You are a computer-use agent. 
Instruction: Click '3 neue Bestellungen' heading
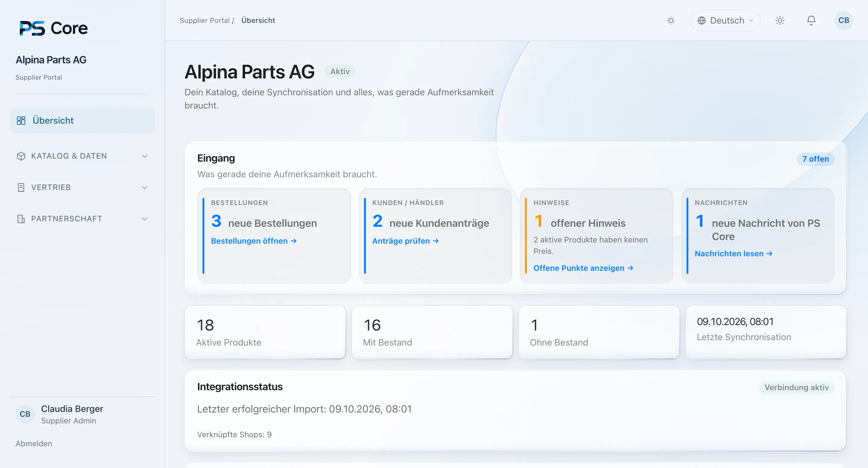(264, 222)
